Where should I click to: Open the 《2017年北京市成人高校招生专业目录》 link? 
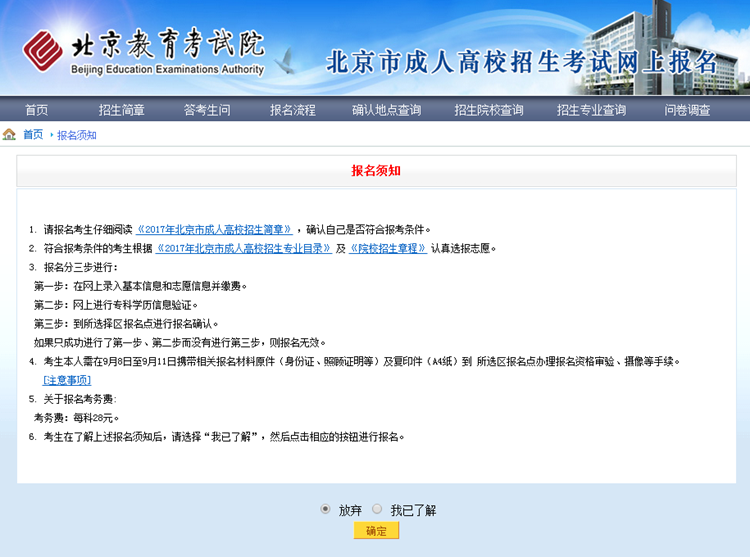point(244,248)
